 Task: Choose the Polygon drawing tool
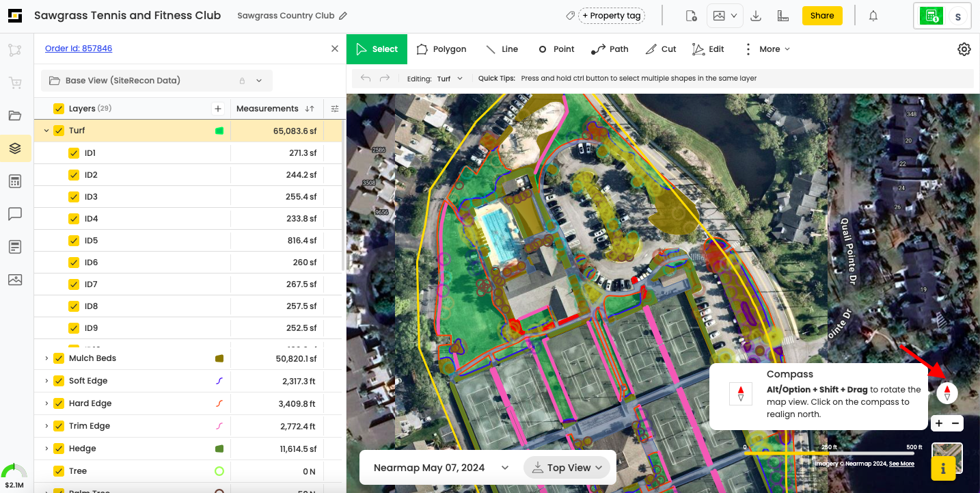(441, 49)
